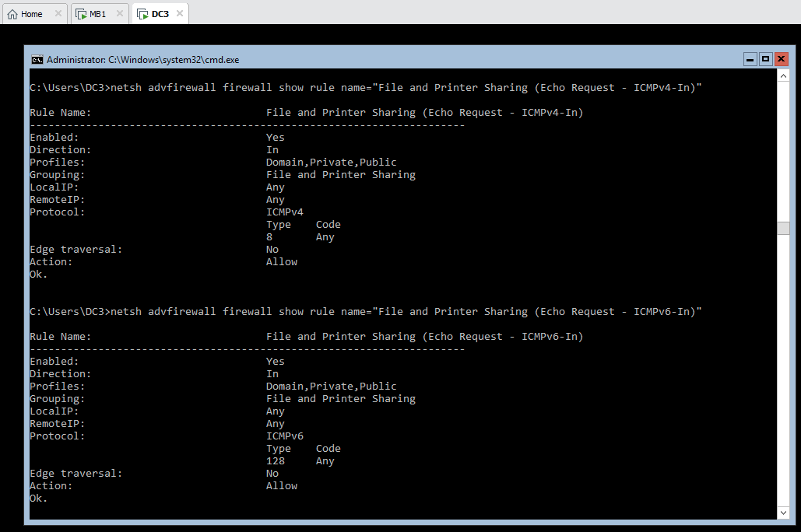Click Enabled Yes value in ICMPv6 rule

[276, 362]
